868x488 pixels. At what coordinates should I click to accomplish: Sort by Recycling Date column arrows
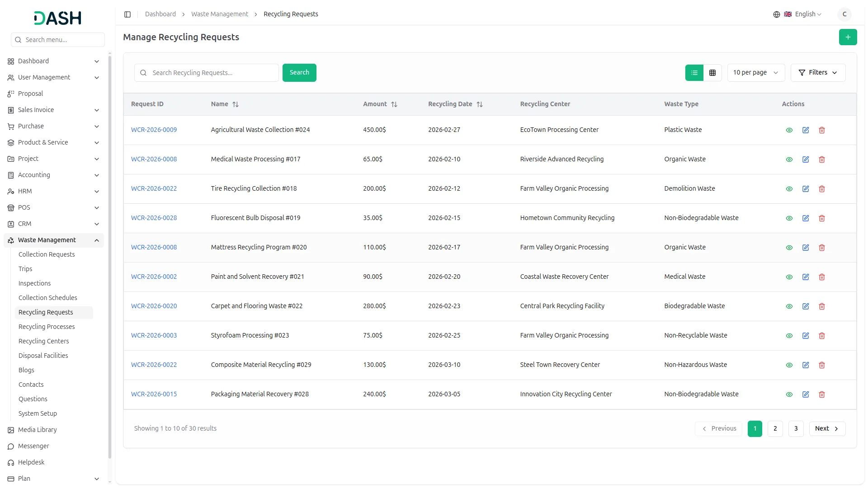point(479,104)
